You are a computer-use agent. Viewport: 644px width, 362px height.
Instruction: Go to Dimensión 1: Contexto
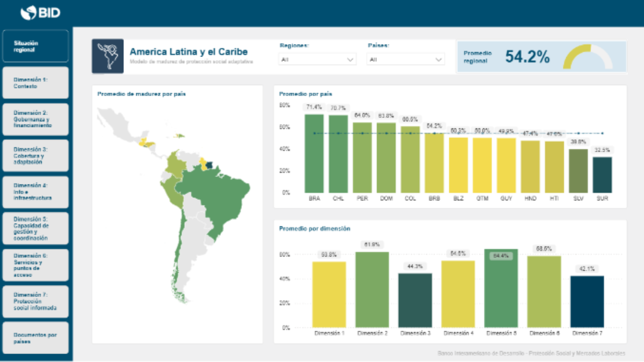click(35, 83)
